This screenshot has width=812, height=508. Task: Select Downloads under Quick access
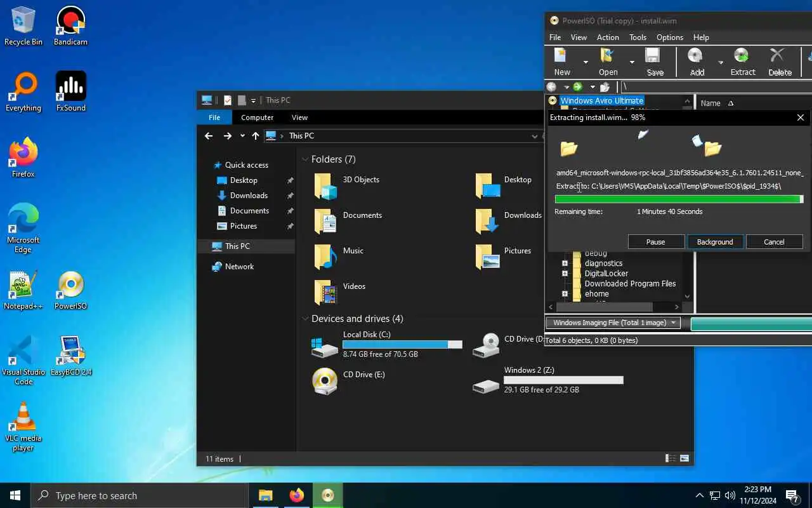pyautogui.click(x=248, y=196)
